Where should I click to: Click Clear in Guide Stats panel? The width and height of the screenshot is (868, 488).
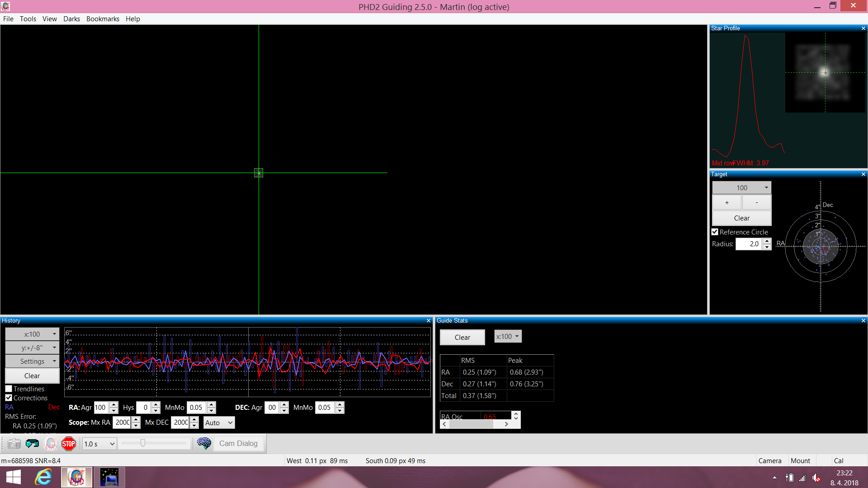(462, 337)
